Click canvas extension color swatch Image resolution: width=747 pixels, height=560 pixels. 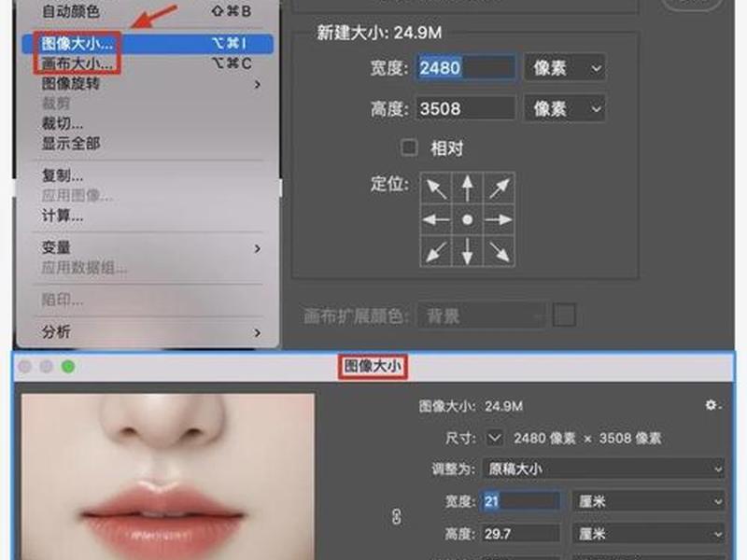[564, 315]
